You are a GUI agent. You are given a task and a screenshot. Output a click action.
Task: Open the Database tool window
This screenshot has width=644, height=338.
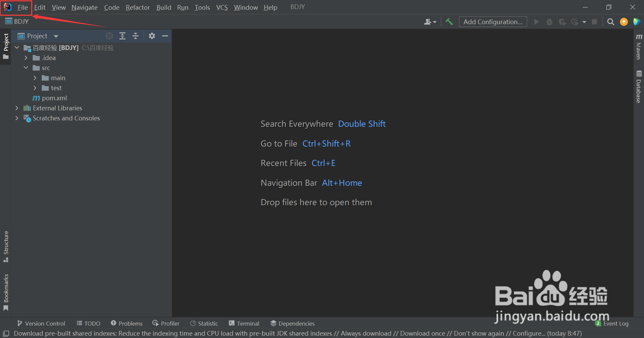[x=639, y=87]
